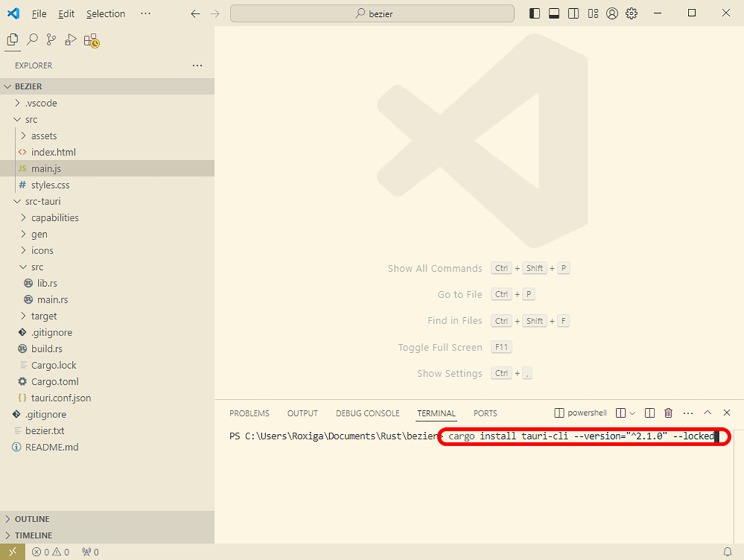Click the bezier command center search box
This screenshot has width=744, height=560.
click(372, 14)
